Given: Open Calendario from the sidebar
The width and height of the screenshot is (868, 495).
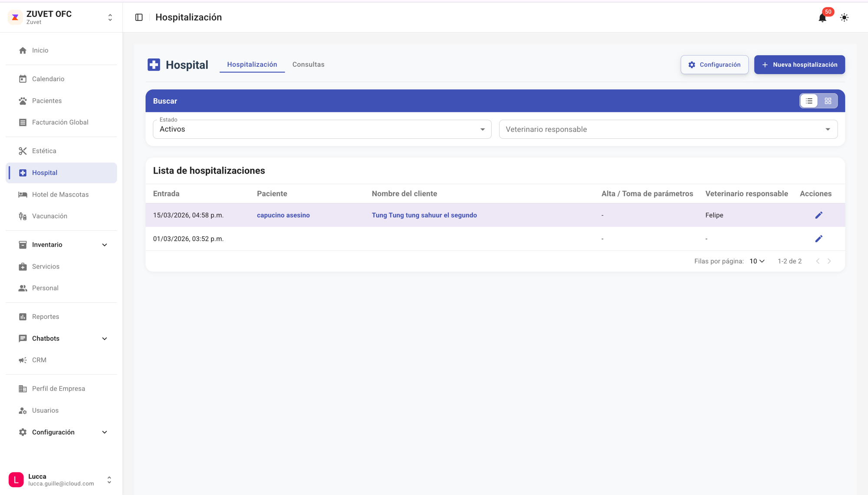Looking at the screenshot, I should pos(61,79).
